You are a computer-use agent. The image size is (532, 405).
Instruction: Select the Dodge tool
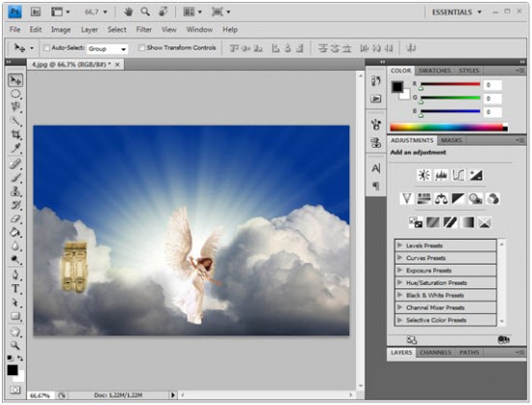(15, 260)
